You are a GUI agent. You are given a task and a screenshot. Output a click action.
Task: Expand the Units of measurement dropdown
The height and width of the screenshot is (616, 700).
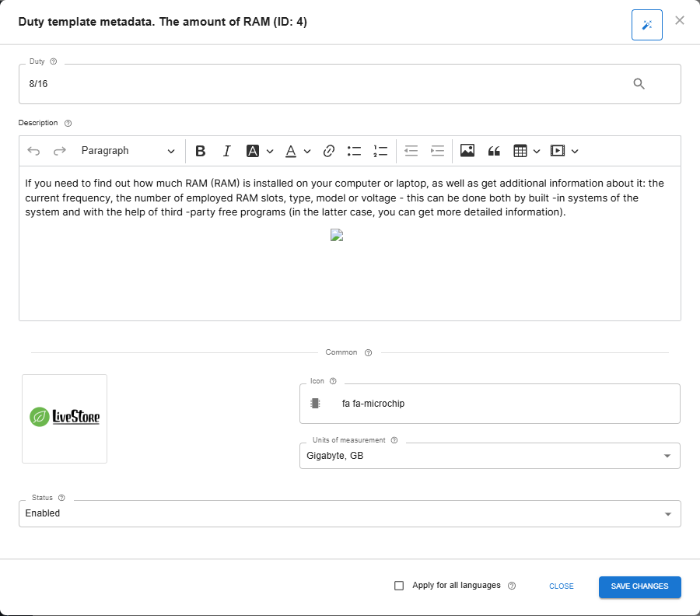[667, 456]
